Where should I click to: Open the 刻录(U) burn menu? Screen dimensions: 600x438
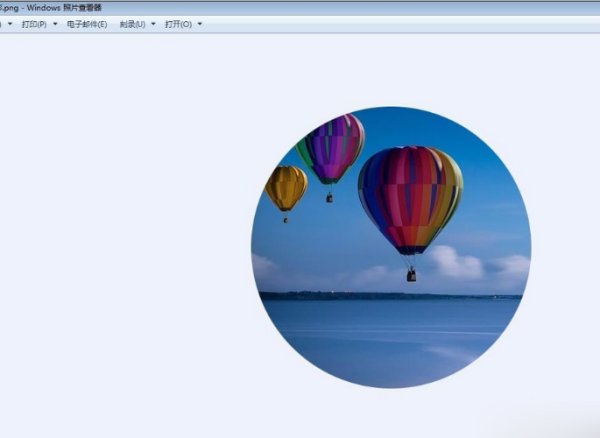click(132, 24)
